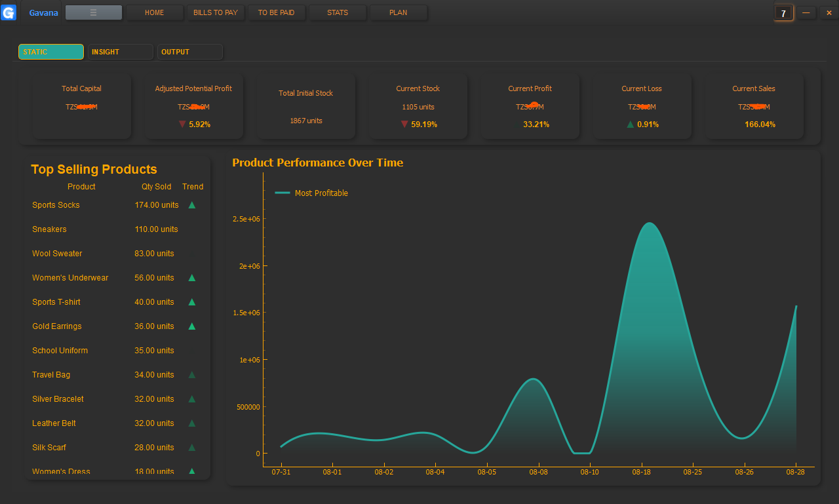The width and height of the screenshot is (839, 504).
Task: Open the STATS page
Action: [x=338, y=12]
